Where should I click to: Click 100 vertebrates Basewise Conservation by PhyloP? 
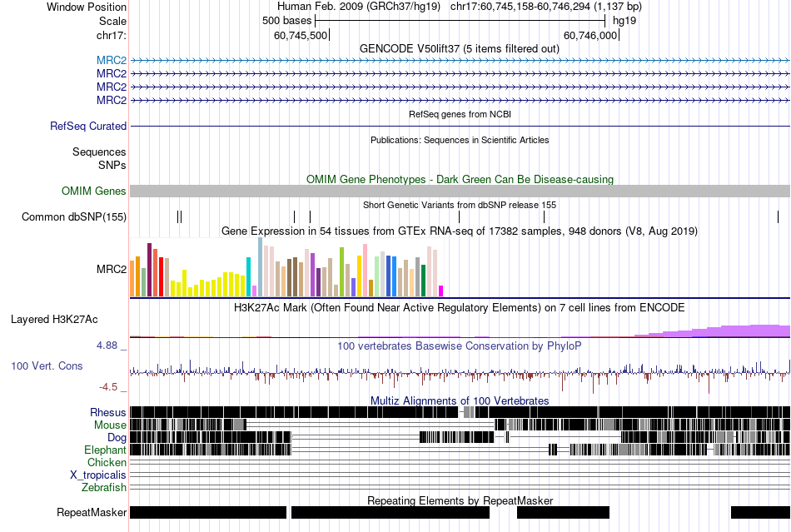tap(460, 346)
